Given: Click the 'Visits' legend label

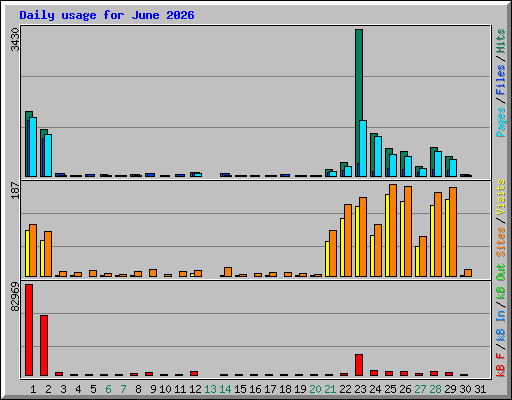Looking at the screenshot, I should pyautogui.click(x=501, y=197).
